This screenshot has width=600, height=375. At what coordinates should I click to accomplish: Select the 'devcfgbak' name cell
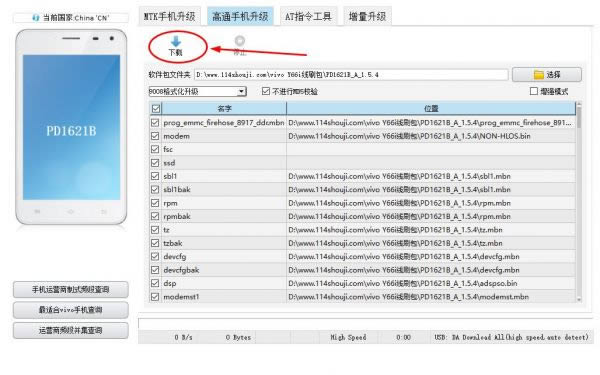[x=224, y=270]
